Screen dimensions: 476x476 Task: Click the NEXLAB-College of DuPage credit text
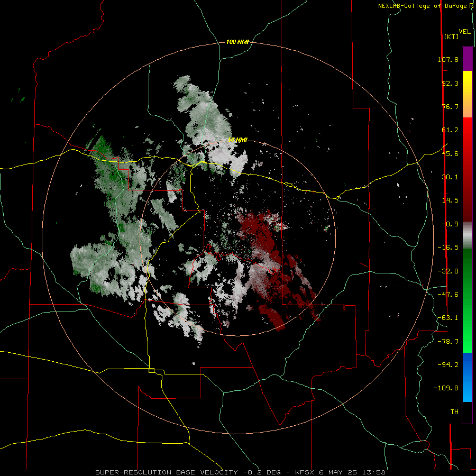point(425,6)
